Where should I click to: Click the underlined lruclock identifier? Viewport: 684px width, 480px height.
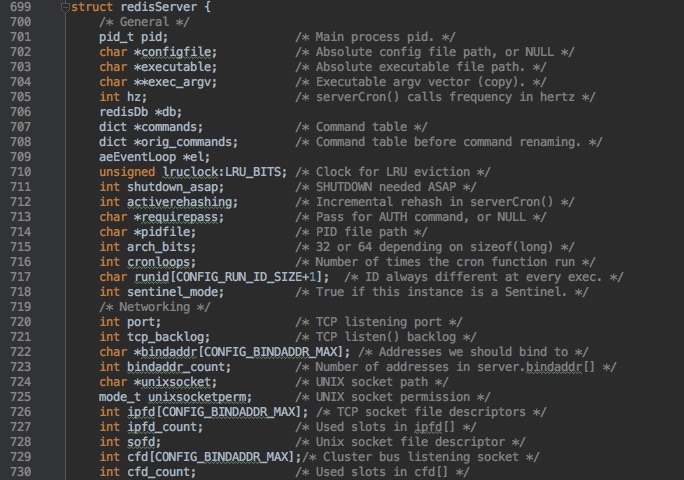(190, 172)
